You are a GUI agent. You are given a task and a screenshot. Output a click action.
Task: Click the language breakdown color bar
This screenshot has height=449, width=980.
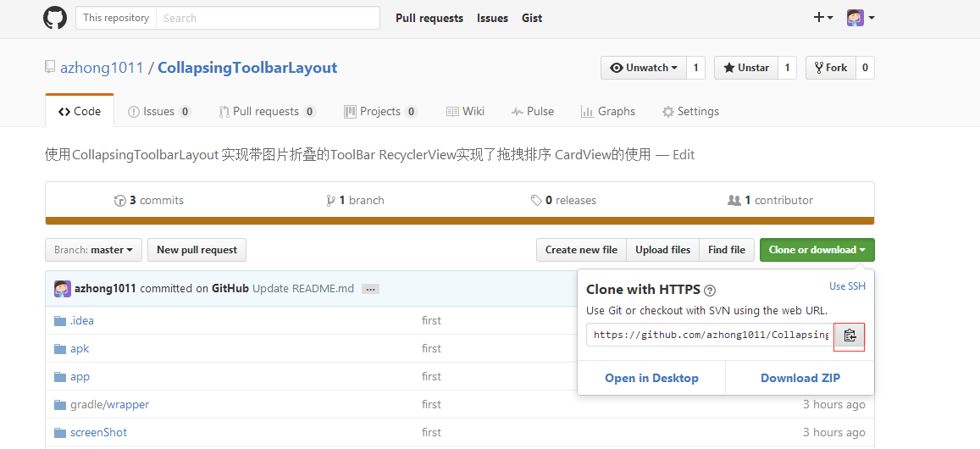(x=460, y=221)
